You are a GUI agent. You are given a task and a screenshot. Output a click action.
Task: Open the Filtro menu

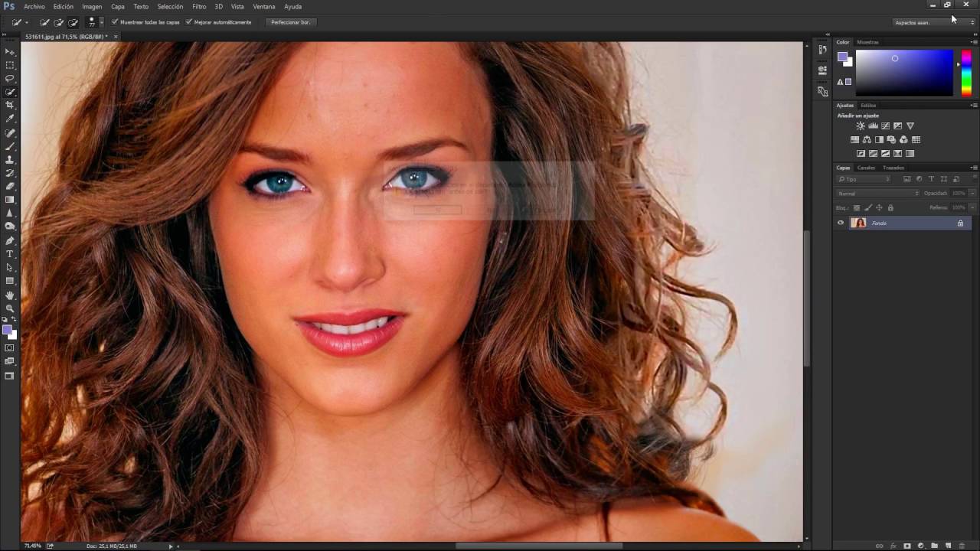coord(199,6)
